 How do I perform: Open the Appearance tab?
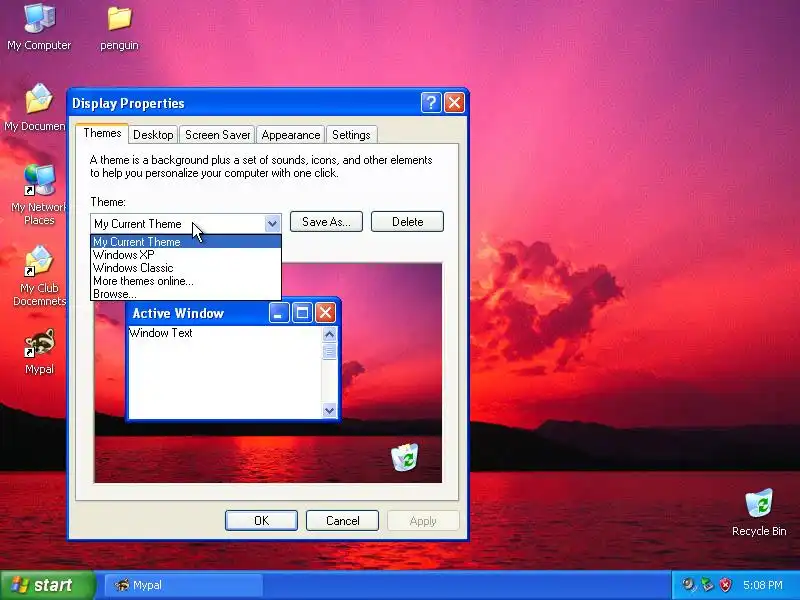point(291,135)
